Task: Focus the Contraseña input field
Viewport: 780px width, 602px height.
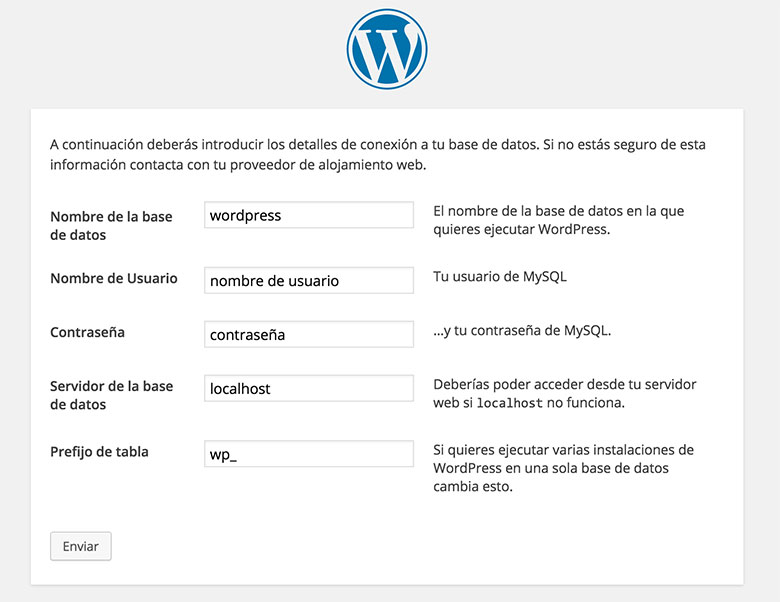Action: 309,334
